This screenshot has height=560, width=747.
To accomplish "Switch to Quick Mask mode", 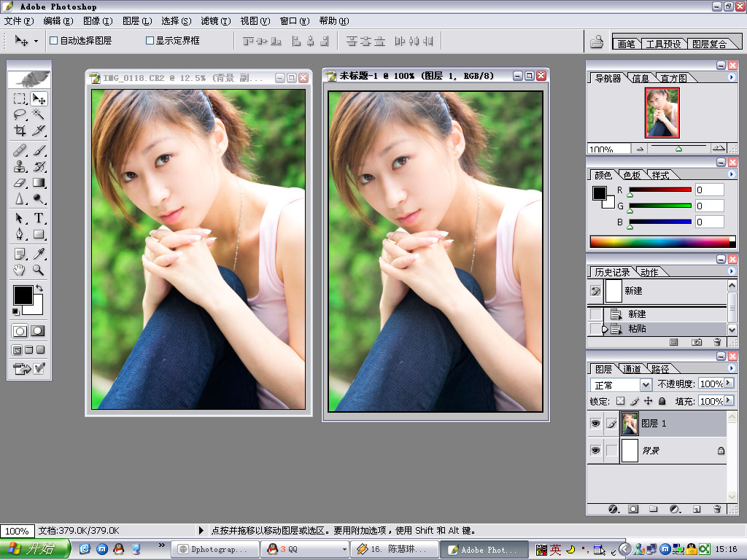I will [x=38, y=330].
